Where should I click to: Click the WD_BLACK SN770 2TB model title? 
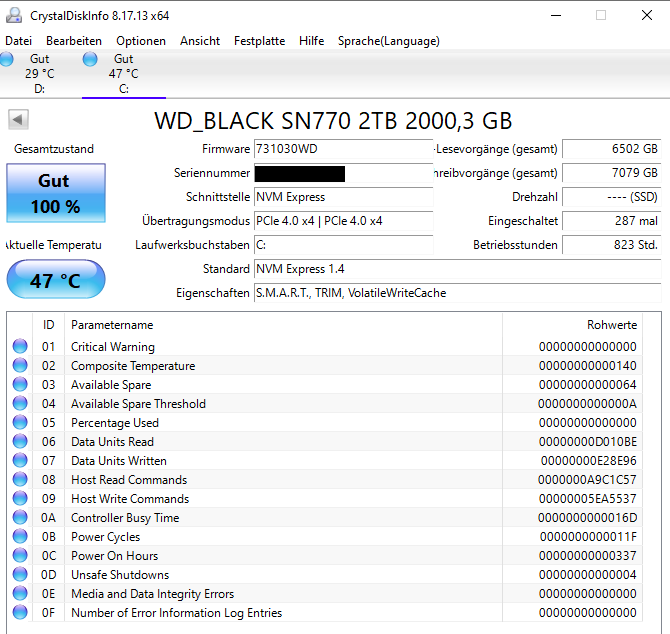(333, 120)
